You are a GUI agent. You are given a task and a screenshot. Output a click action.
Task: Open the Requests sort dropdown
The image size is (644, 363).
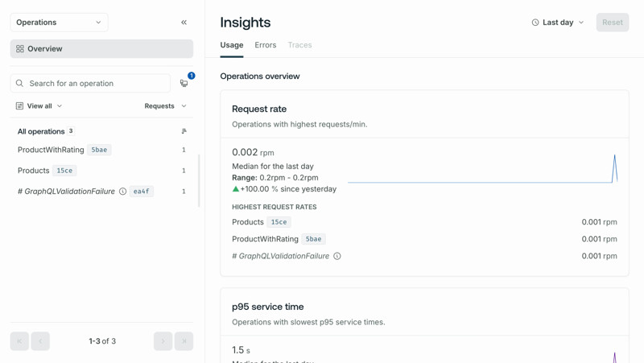(166, 106)
